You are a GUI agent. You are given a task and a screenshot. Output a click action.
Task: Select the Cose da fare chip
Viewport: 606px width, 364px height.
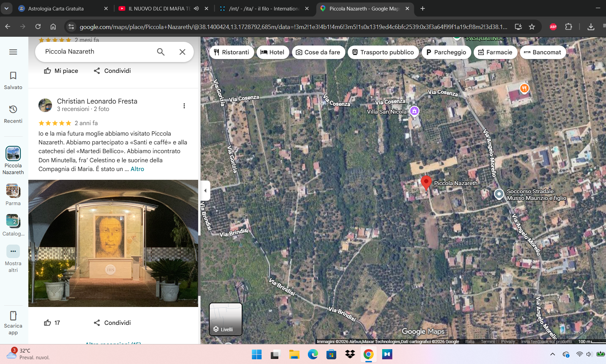[x=318, y=52]
